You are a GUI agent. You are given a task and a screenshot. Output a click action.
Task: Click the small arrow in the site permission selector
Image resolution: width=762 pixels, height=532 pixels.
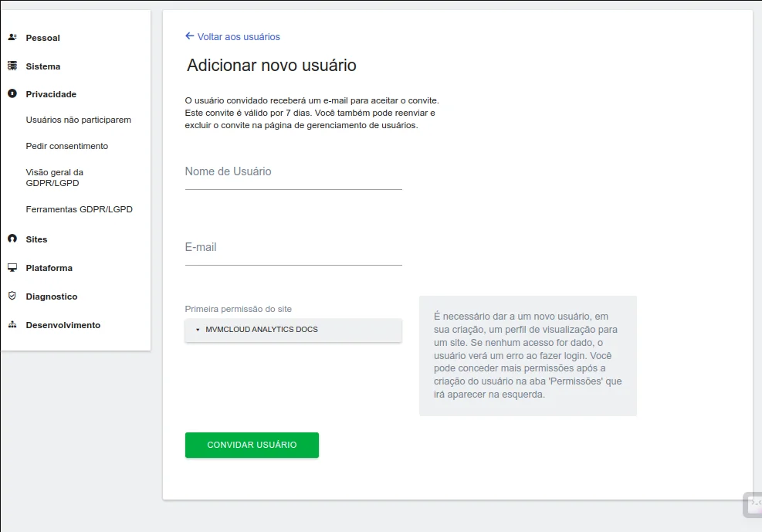(198, 330)
